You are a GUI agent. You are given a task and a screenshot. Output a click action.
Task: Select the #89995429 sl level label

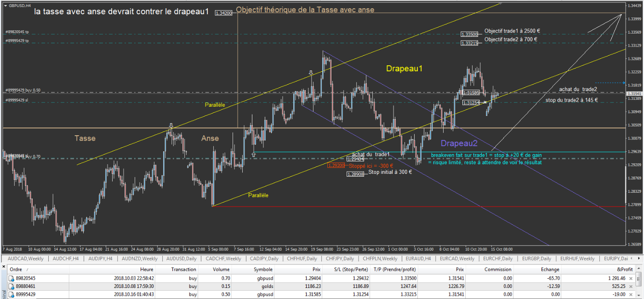pos(17,100)
